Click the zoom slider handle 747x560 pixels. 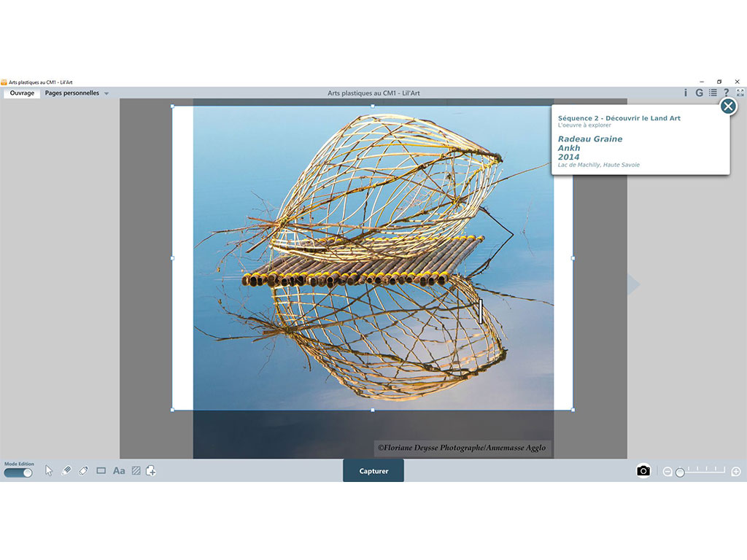click(x=680, y=472)
